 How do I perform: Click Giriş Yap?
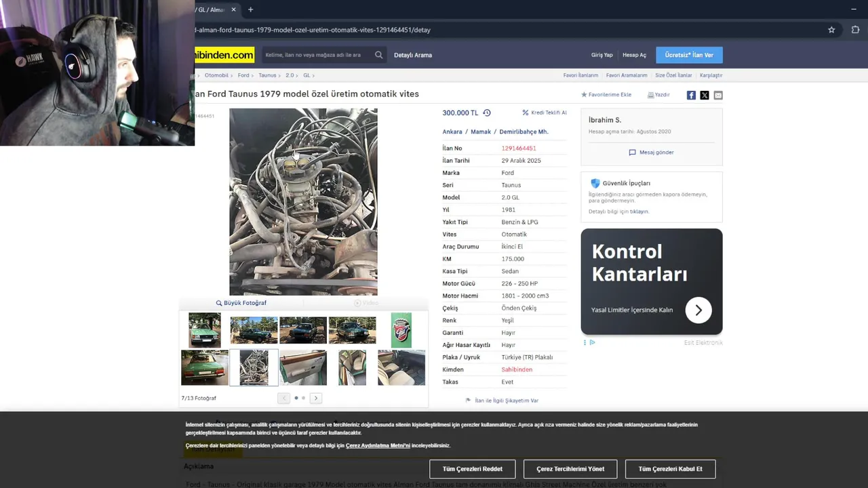coord(601,55)
